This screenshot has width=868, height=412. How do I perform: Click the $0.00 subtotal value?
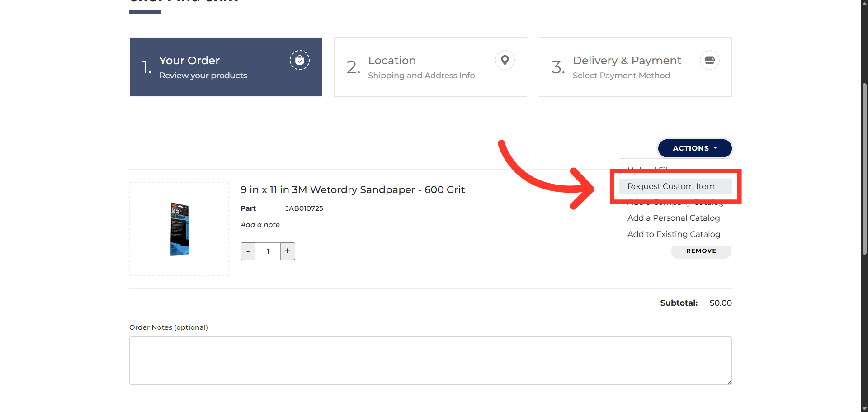(x=721, y=303)
